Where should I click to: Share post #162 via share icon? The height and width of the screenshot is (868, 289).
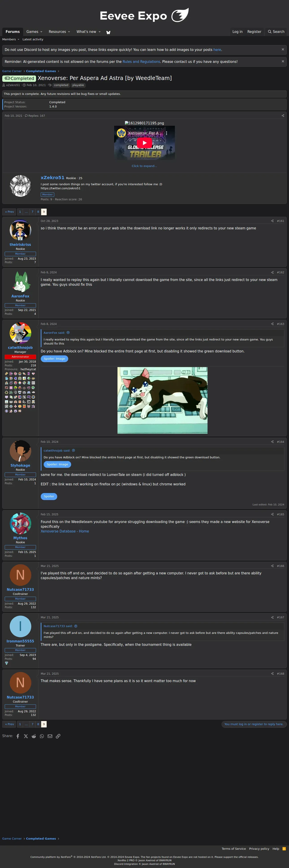tap(272, 272)
